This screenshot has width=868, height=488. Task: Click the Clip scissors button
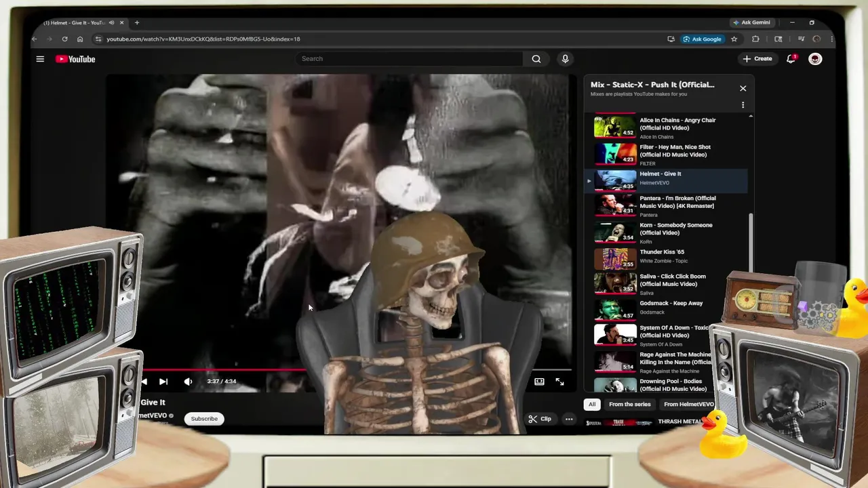540,419
